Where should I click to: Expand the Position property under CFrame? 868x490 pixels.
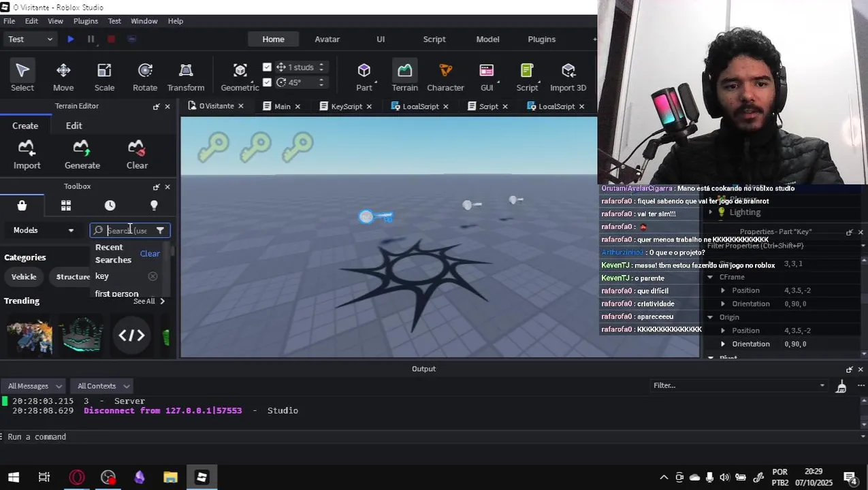[723, 291]
